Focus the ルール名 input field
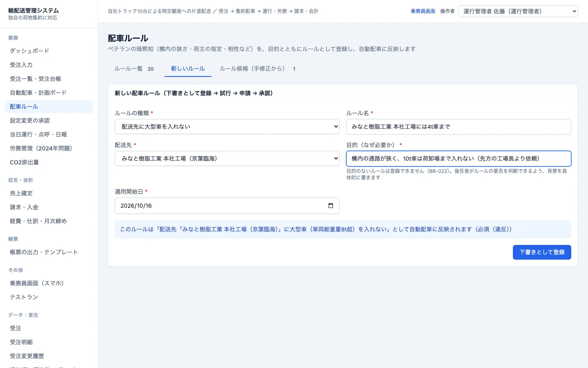The height and width of the screenshot is (368, 588). [459, 127]
